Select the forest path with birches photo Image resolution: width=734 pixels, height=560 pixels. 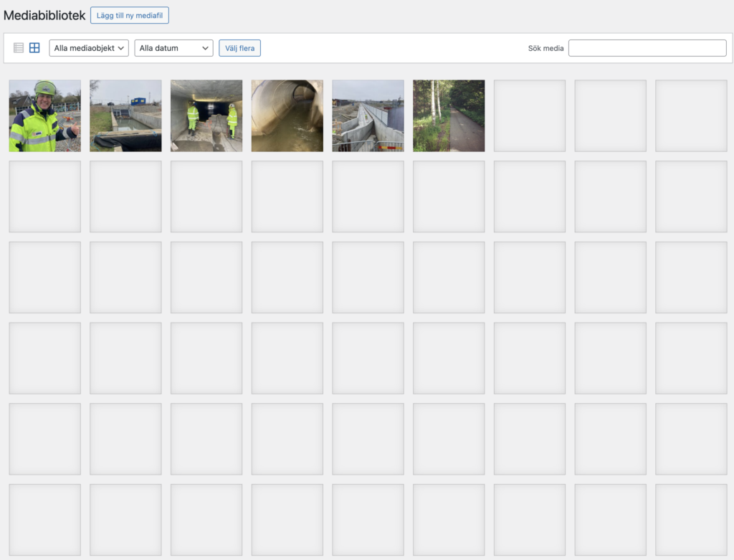(x=449, y=116)
